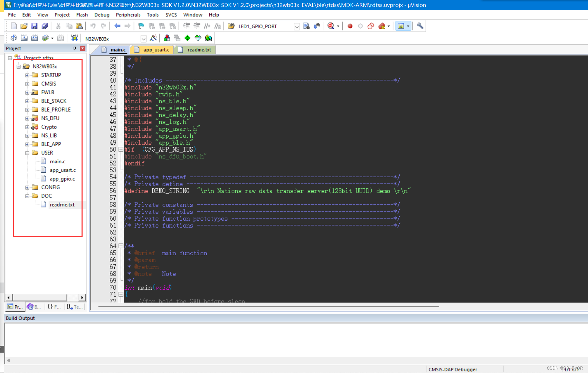Collapse the USER folder in tree
The width and height of the screenshot is (588, 373).
(27, 153)
